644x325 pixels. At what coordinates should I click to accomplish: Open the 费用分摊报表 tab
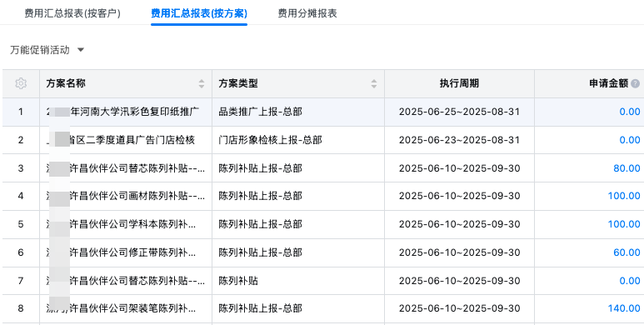307,13
